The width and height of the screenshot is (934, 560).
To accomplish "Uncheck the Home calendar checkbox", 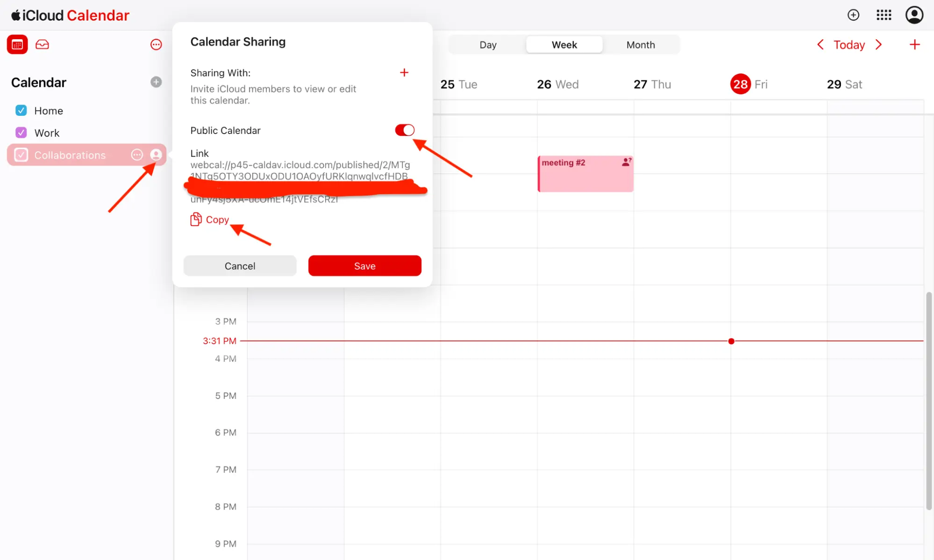I will pos(21,110).
